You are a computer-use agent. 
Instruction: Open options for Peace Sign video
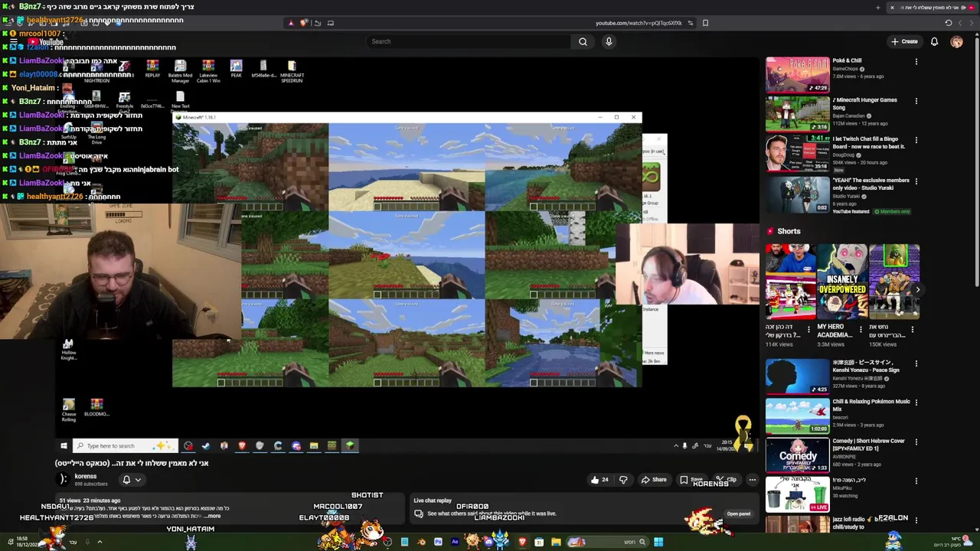pyautogui.click(x=916, y=364)
